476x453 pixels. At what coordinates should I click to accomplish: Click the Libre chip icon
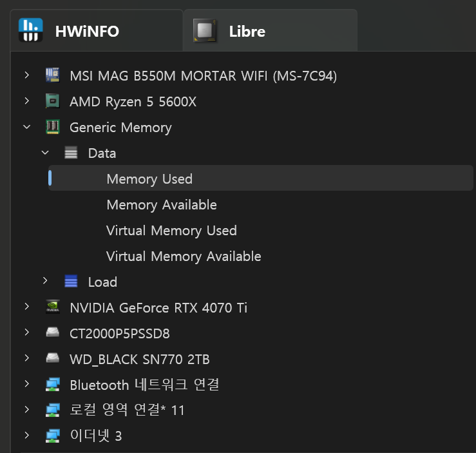click(205, 30)
